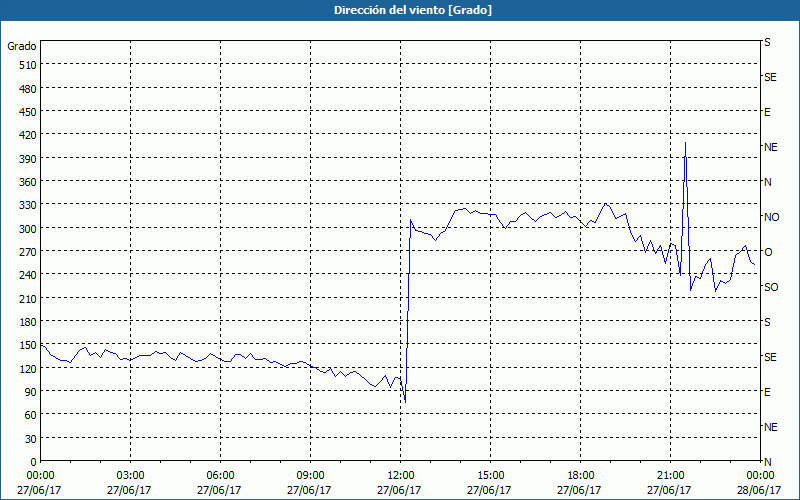Select the 360 degree label
Viewport: 800px width, 500px height.
point(28,182)
